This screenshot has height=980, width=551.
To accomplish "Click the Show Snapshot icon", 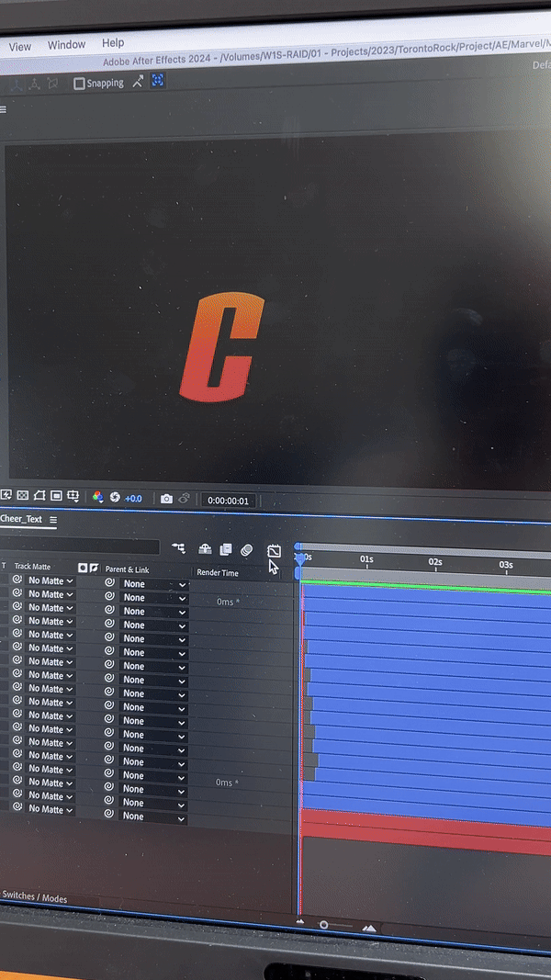I will point(184,499).
